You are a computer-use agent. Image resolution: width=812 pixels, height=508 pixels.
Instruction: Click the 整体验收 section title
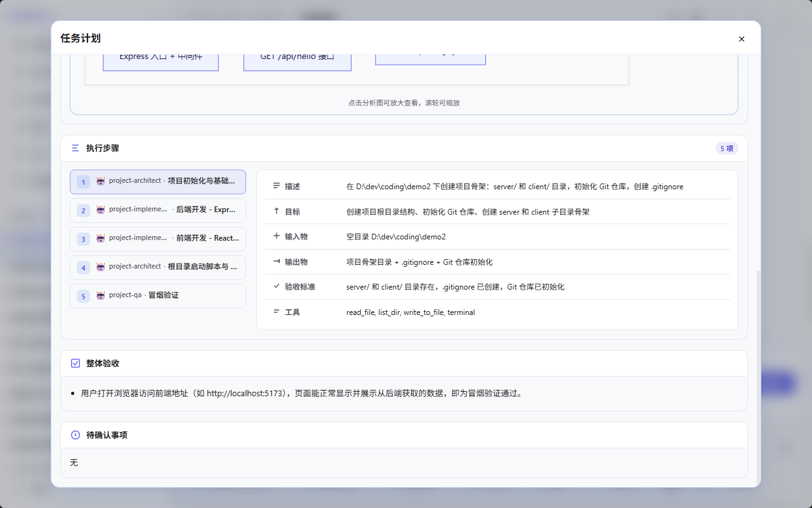103,363
